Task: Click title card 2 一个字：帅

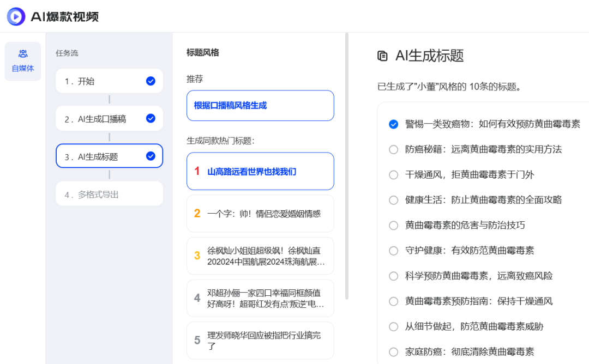Action: [x=260, y=213]
